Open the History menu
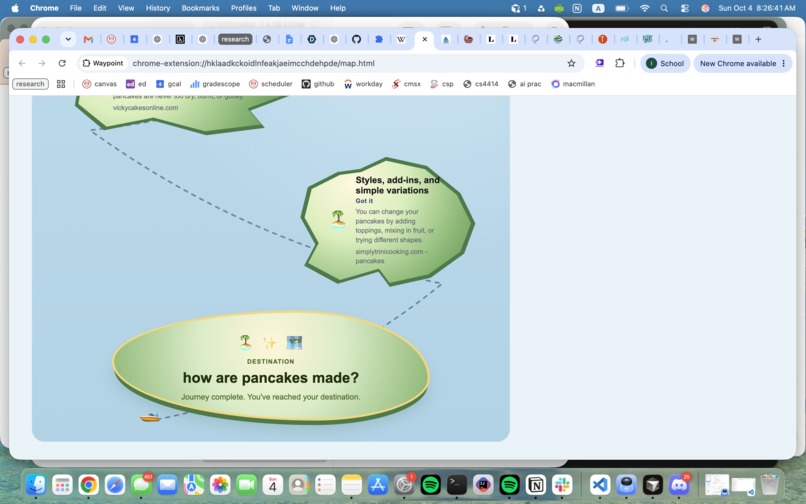806x504 pixels. [158, 8]
